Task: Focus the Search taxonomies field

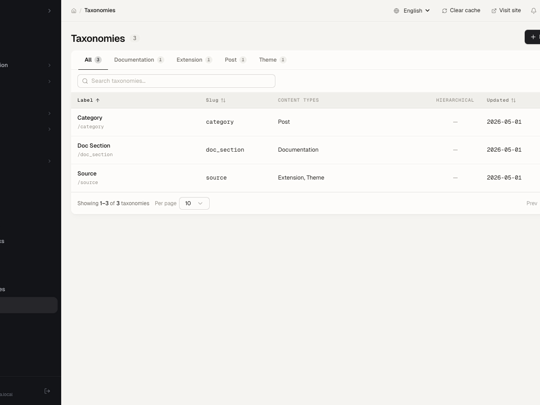Action: [x=176, y=81]
